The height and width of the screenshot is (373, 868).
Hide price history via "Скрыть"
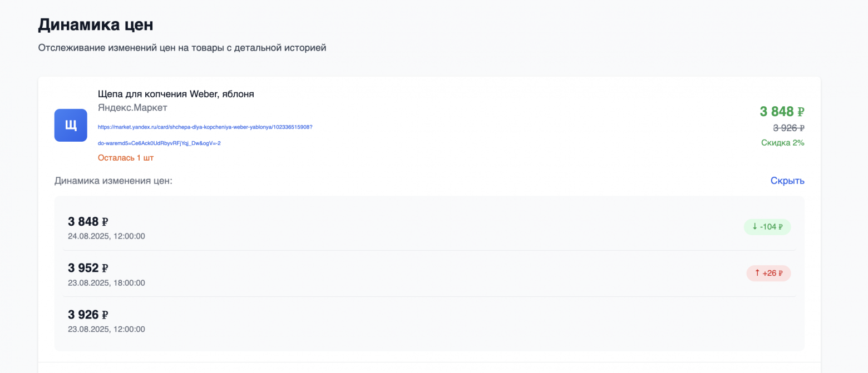pyautogui.click(x=787, y=181)
